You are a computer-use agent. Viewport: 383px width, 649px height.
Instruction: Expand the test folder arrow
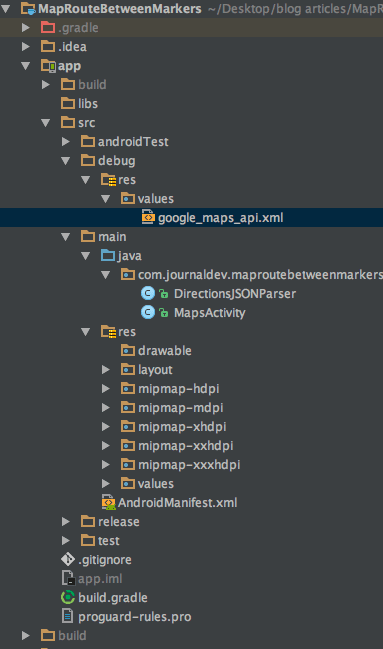click(65, 541)
